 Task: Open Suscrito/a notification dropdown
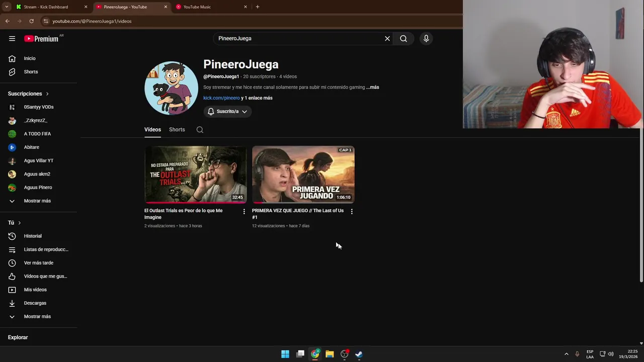click(227, 112)
